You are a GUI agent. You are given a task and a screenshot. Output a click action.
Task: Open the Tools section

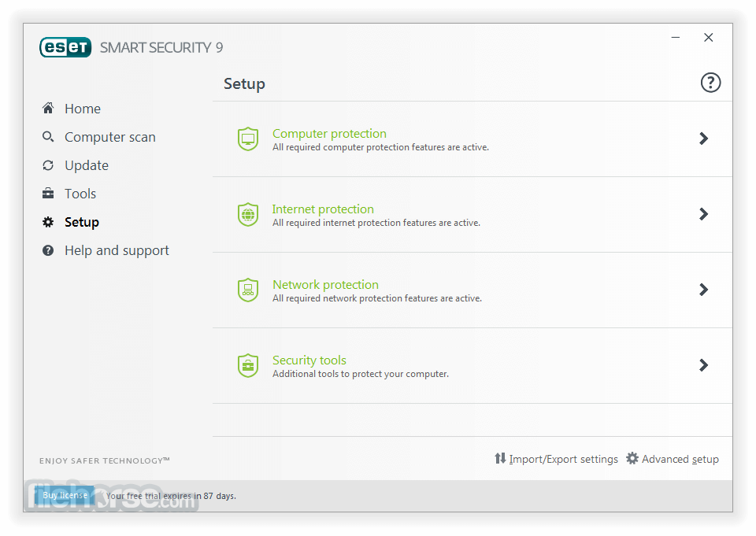click(80, 194)
